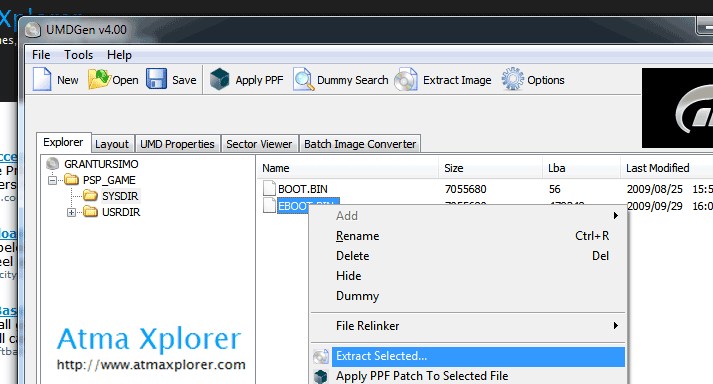Open Options via the gear icon
The image size is (713, 384).
513,79
